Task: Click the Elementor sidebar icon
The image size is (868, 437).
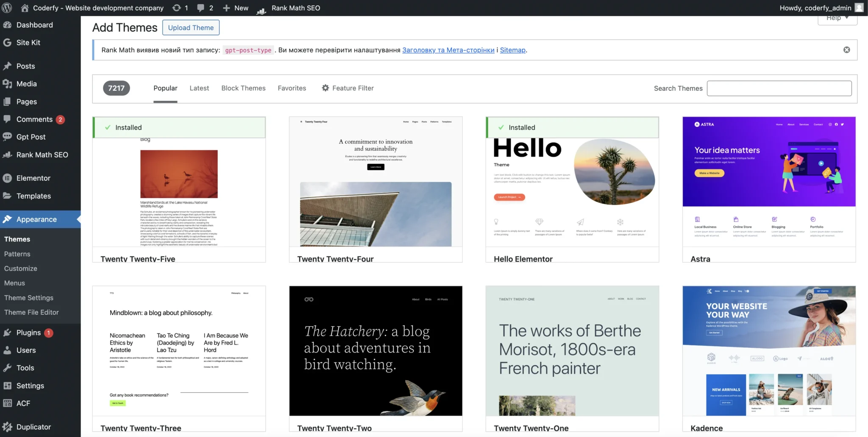Action: point(7,178)
